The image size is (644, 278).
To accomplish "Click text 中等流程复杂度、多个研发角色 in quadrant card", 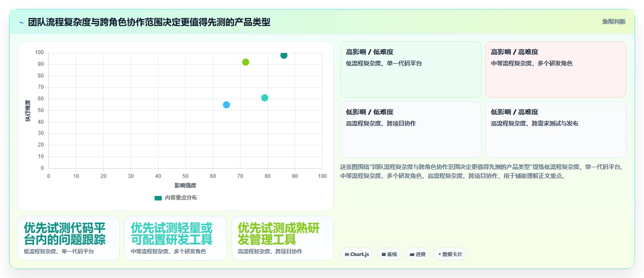I will click(532, 64).
